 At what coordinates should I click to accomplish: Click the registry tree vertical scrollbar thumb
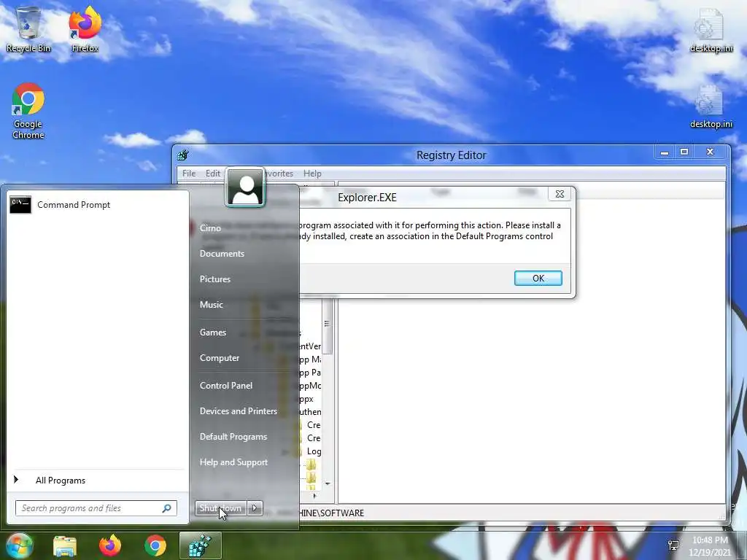pos(328,324)
